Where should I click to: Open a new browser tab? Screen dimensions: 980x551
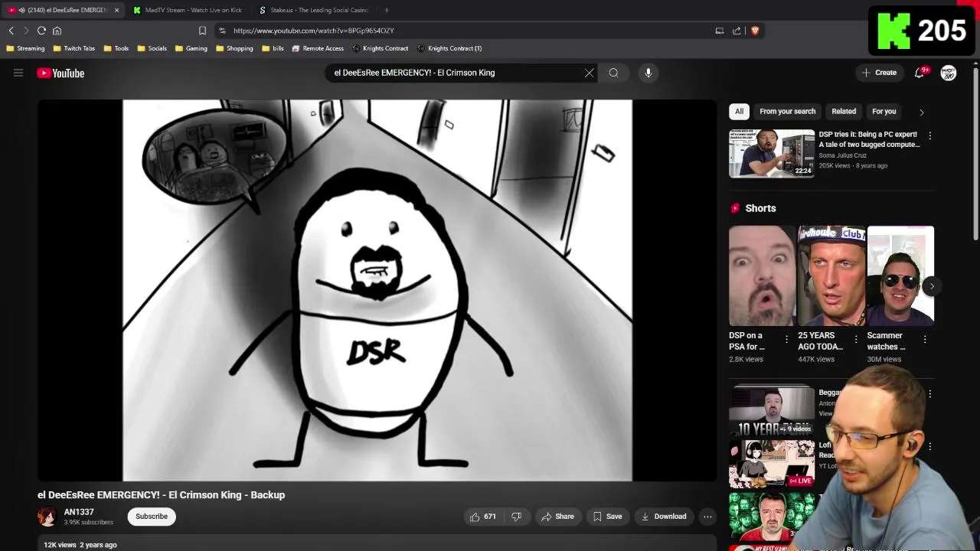click(x=386, y=10)
